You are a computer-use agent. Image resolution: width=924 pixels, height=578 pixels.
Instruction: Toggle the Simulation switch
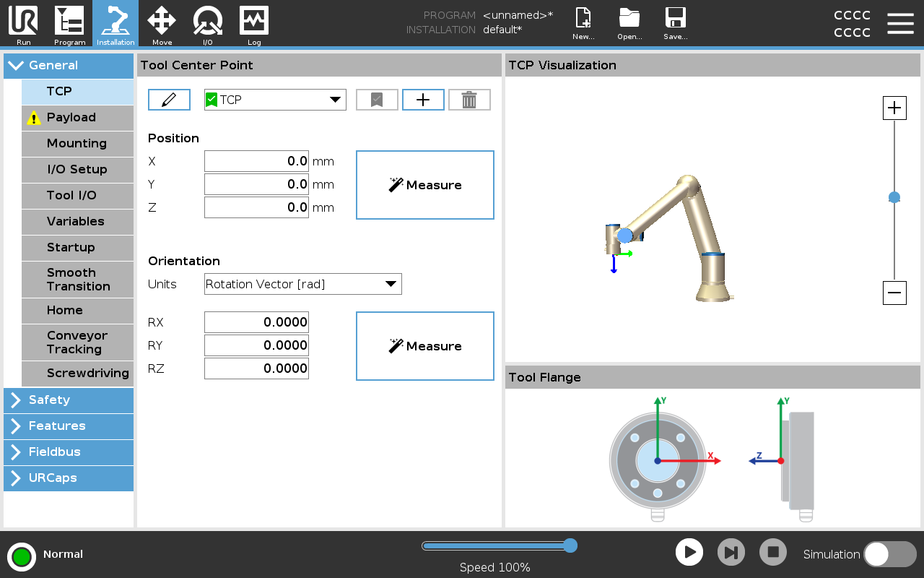889,554
